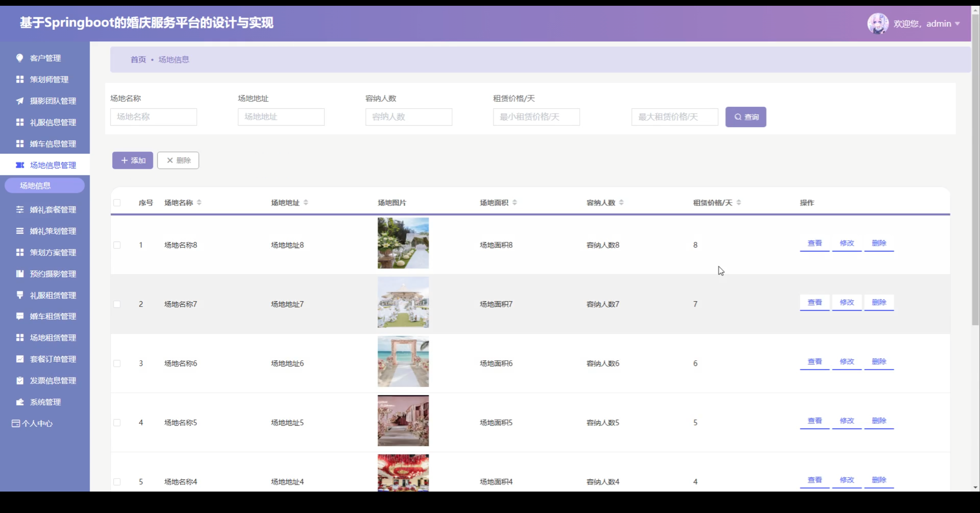Screen dimensions: 980x513
Task: Check the checkbox for row 场地名称8
Action: tap(117, 245)
